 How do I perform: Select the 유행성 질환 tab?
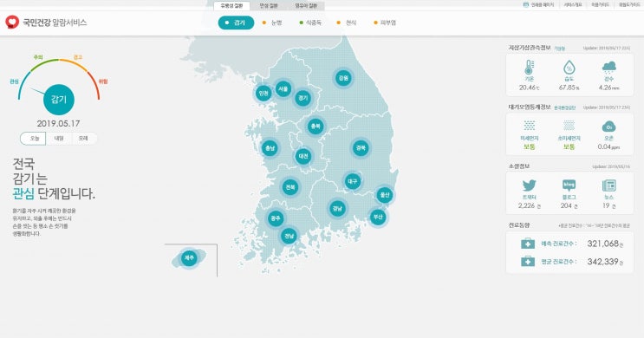tap(231, 6)
